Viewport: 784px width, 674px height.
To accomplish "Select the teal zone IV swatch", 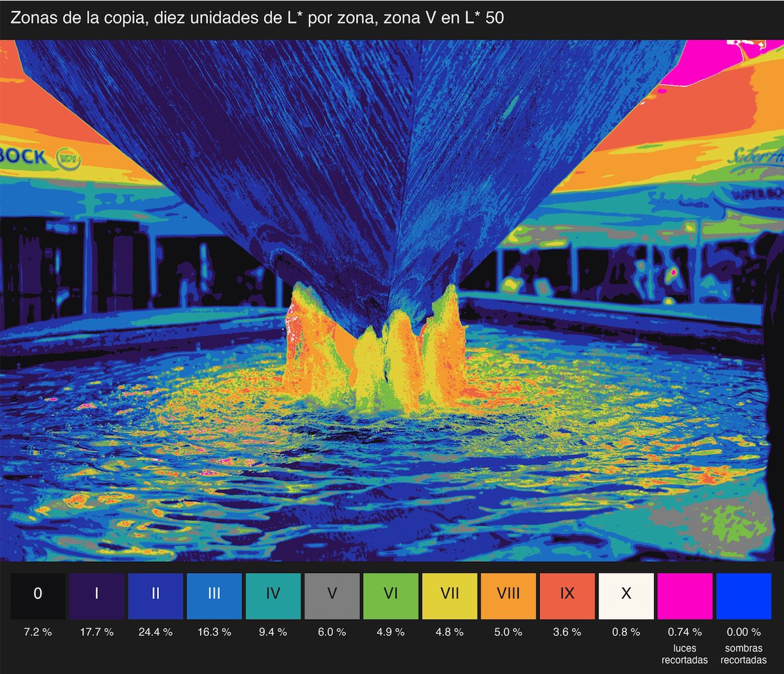I will [x=273, y=596].
